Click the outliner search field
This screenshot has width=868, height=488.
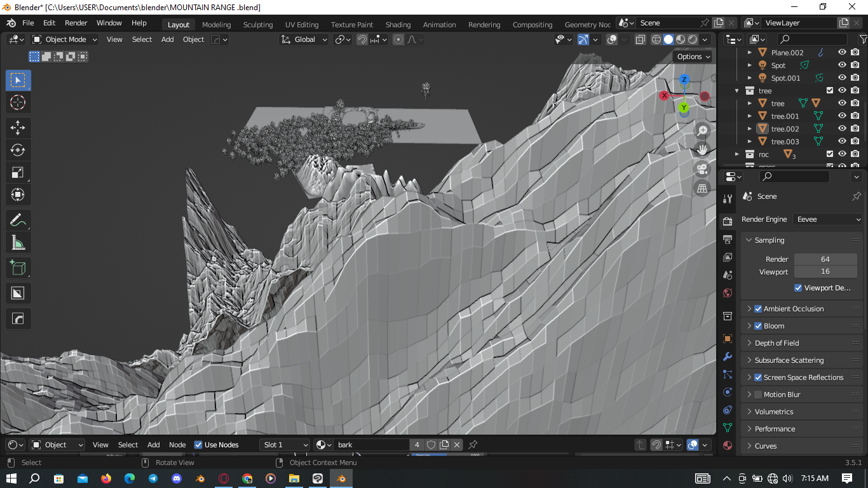[812, 39]
